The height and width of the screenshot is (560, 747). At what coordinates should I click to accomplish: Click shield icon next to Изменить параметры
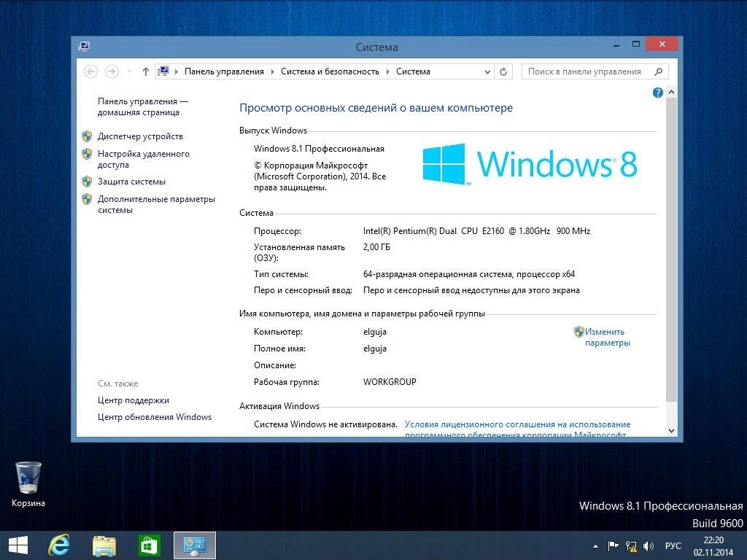click(578, 332)
